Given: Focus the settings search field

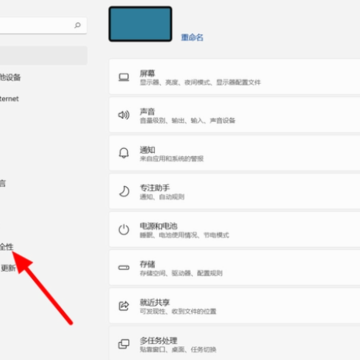Looking at the screenshot, I should point(43,26).
